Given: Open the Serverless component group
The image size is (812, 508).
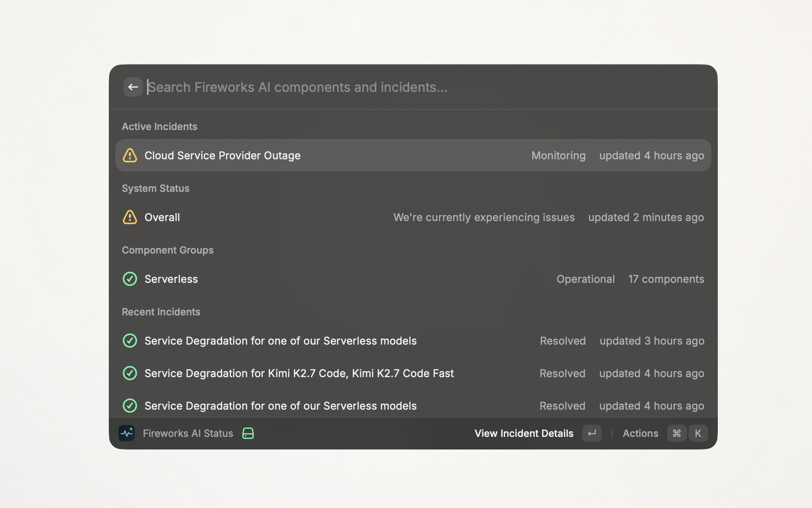Looking at the screenshot, I should (413, 279).
